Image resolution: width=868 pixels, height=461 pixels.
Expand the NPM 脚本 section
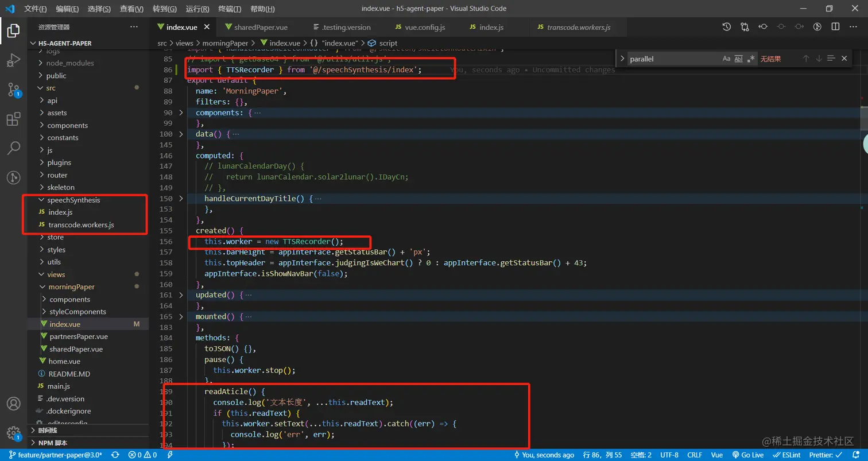[53, 443]
